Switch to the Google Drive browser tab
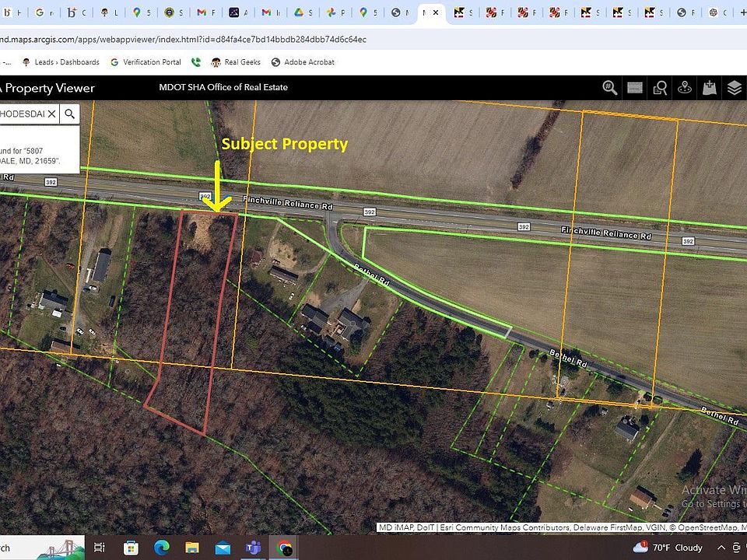The image size is (747, 560). [x=303, y=13]
